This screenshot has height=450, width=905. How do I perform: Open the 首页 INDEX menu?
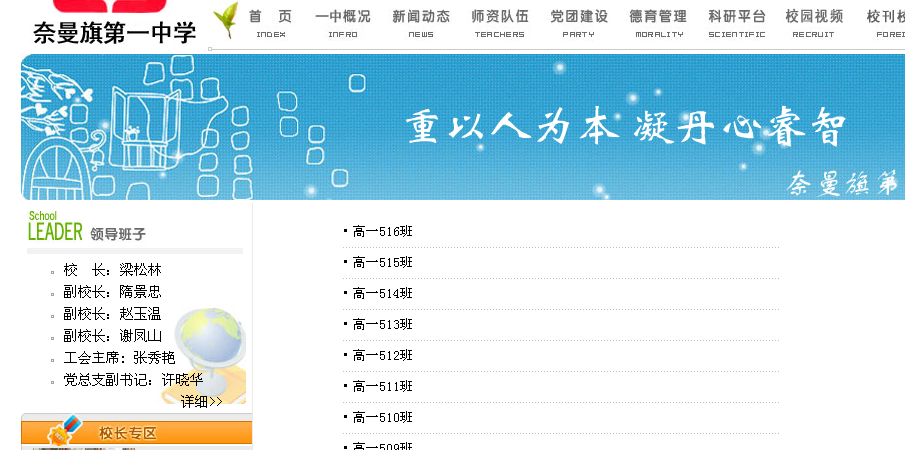click(271, 23)
